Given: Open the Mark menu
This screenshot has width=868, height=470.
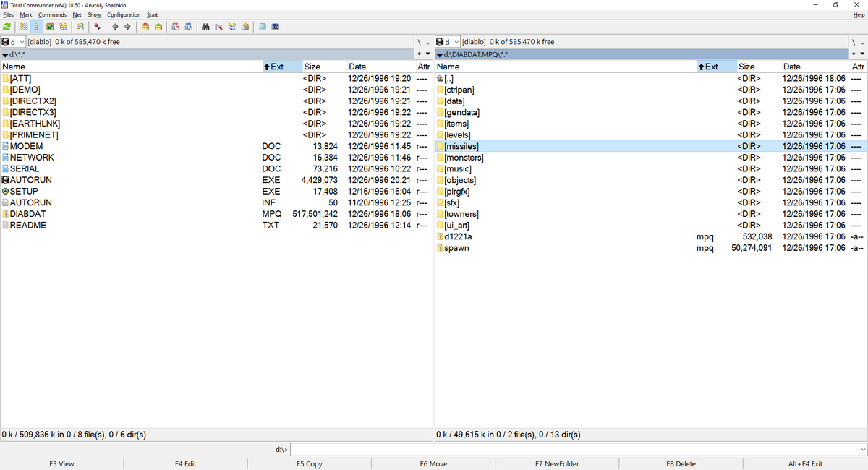Looking at the screenshot, I should [26, 14].
